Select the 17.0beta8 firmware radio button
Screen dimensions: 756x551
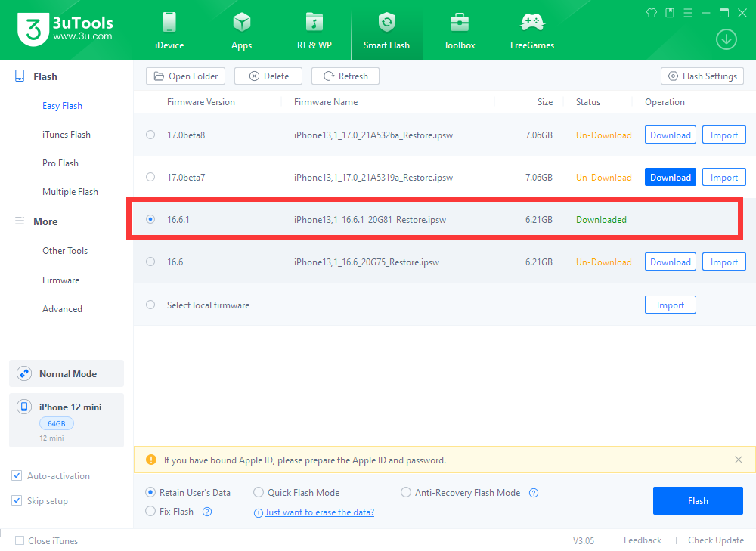(150, 135)
